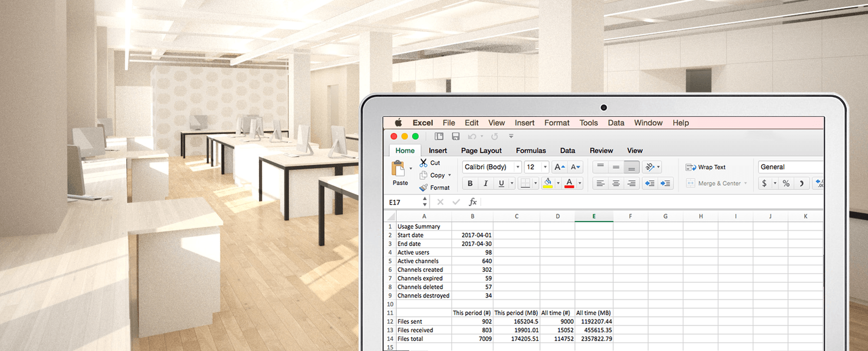Switch to the Insert ribbon tab
This screenshot has height=351, width=868.
437,150
